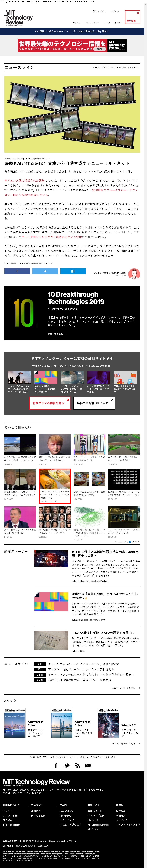Click the film strip golf hero image
Viewport: 147px width, 868px height.
[x=72, y=114]
